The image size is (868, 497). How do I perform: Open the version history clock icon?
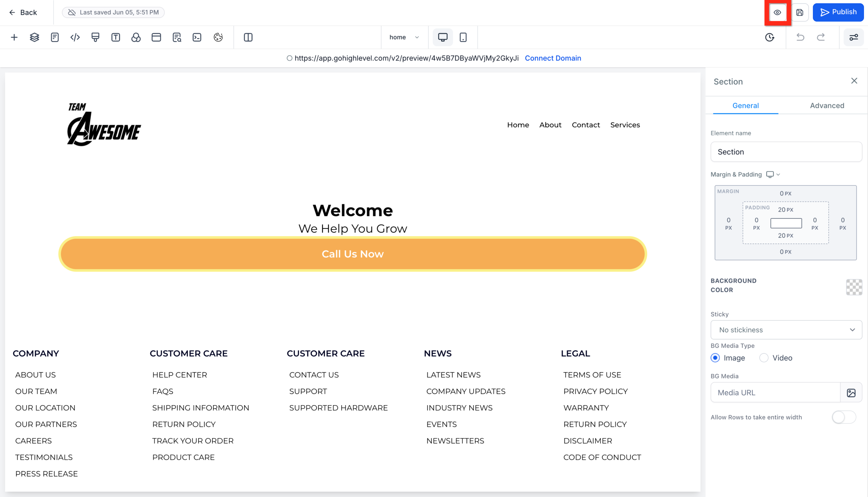pos(770,37)
